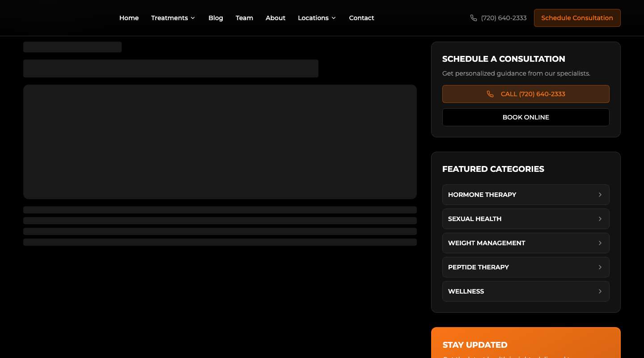Open the Wellness category
The width and height of the screenshot is (644, 358).
point(525,291)
